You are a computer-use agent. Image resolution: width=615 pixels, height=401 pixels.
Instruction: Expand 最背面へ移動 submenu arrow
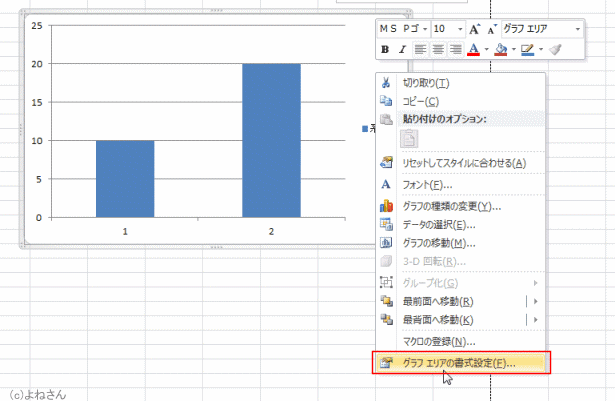[535, 320]
